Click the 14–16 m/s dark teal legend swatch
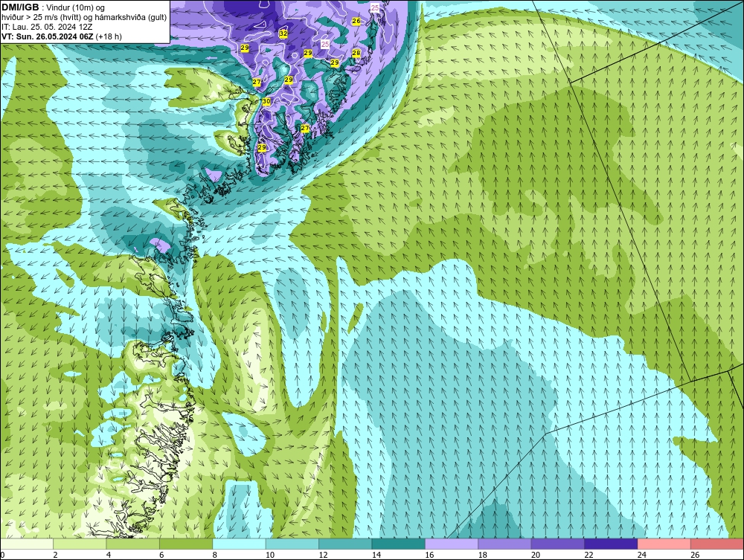744x560 pixels. pyautogui.click(x=399, y=544)
